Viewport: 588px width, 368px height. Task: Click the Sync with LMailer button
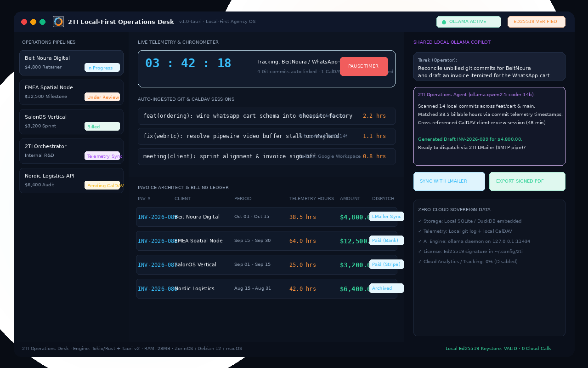tap(449, 181)
